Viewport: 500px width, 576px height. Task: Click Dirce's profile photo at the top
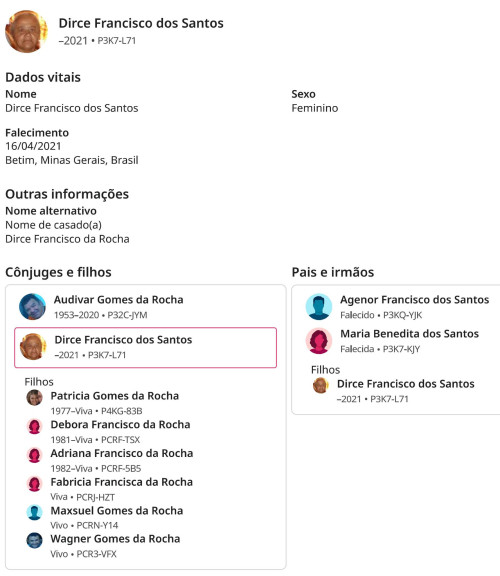pyautogui.click(x=26, y=32)
